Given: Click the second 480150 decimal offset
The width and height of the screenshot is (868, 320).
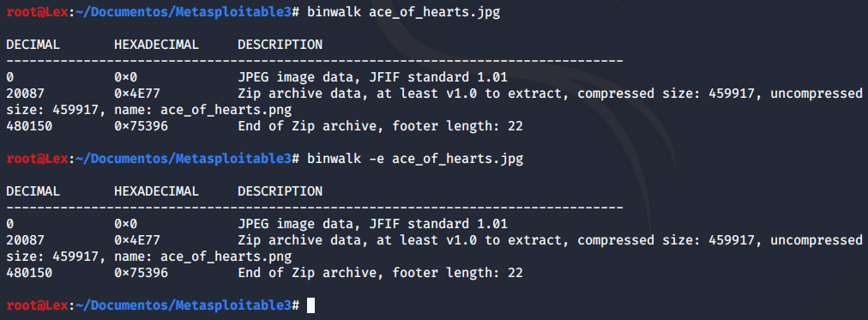Looking at the screenshot, I should click(29, 273).
